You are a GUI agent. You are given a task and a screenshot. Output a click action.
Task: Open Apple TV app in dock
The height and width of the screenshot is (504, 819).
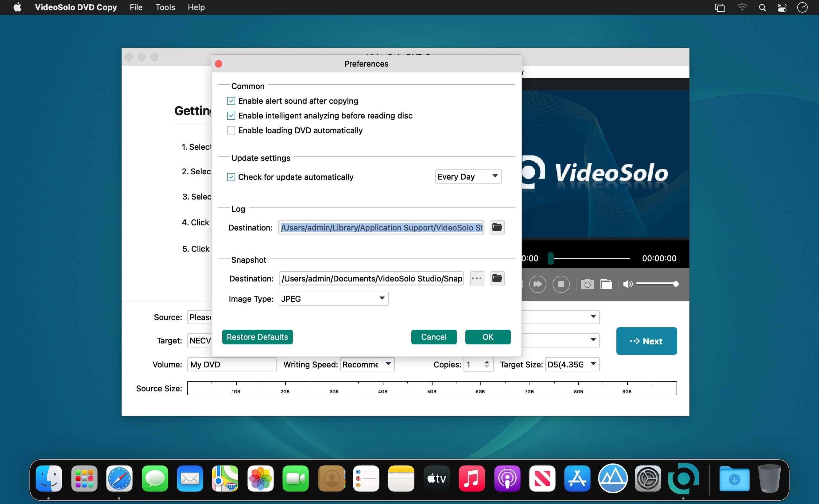[x=437, y=478]
